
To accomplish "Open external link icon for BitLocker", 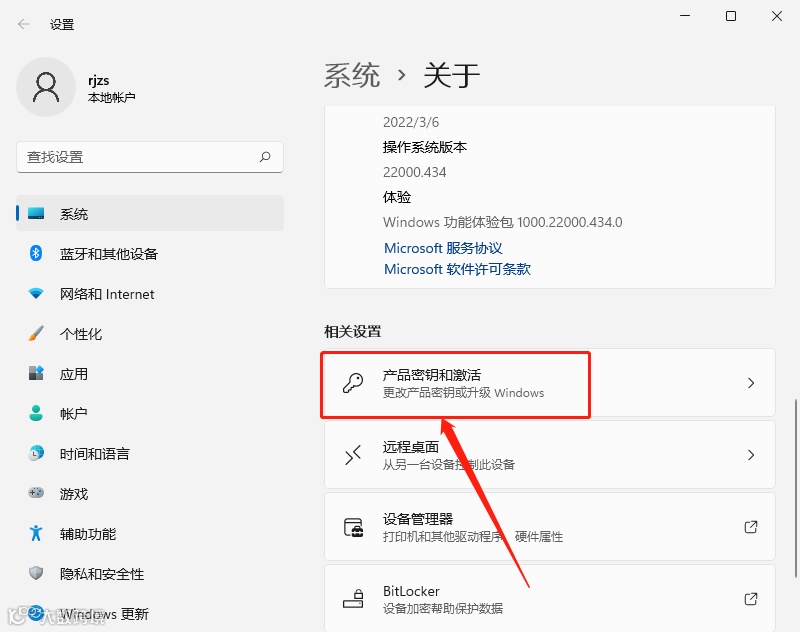I will (x=751, y=599).
